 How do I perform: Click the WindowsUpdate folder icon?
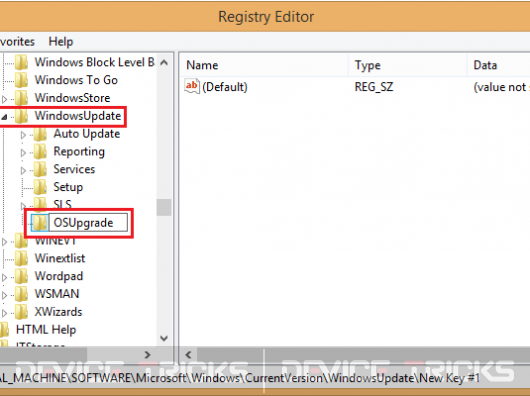pyautogui.click(x=22, y=116)
